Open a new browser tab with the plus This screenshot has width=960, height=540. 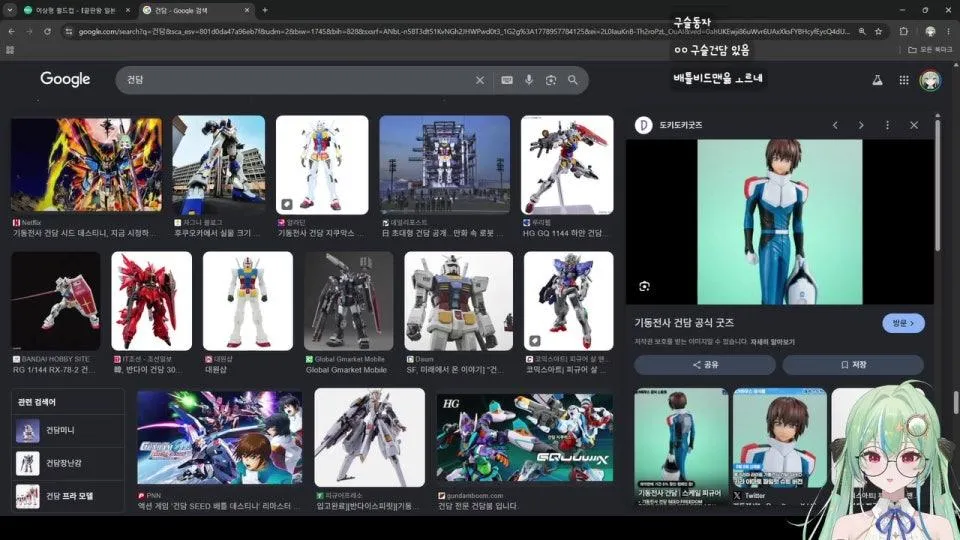point(264,10)
